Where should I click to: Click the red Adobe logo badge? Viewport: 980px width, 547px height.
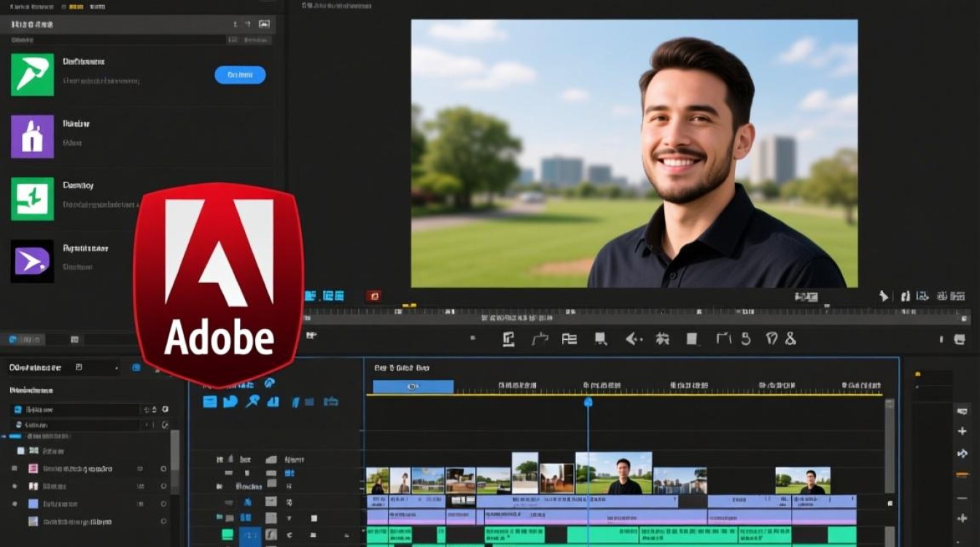point(219,284)
